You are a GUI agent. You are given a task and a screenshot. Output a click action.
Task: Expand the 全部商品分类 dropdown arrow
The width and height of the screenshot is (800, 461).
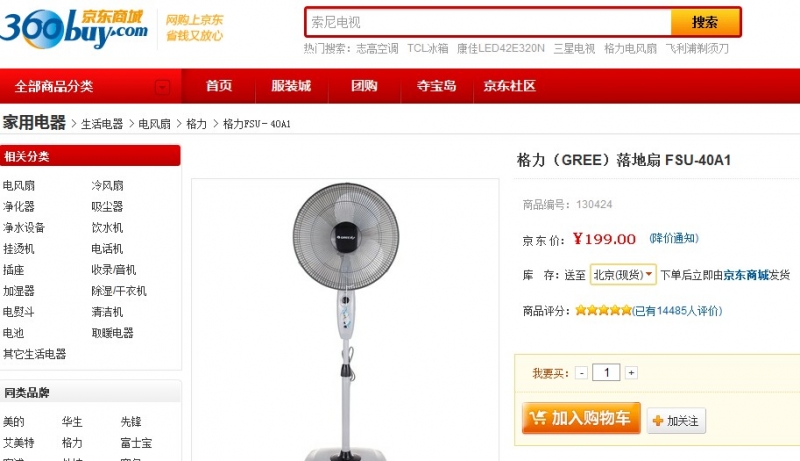162,87
